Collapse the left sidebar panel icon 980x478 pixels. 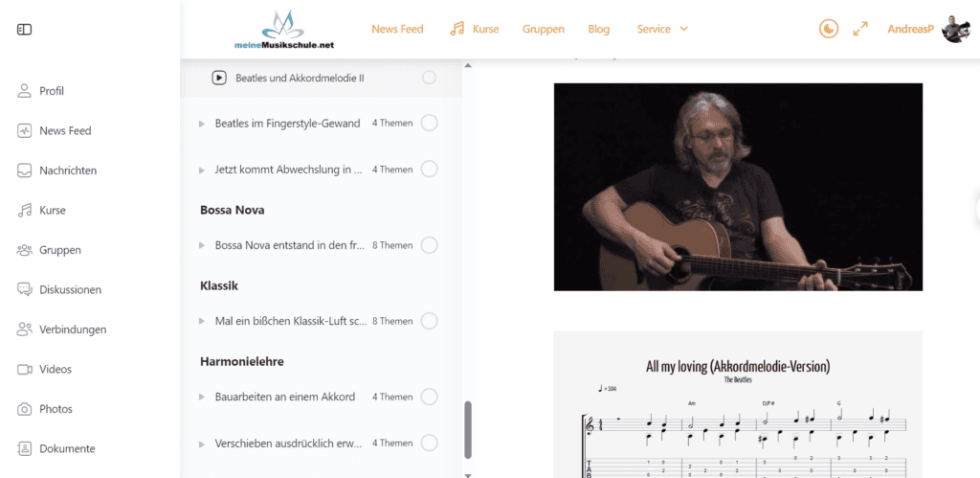(x=24, y=30)
